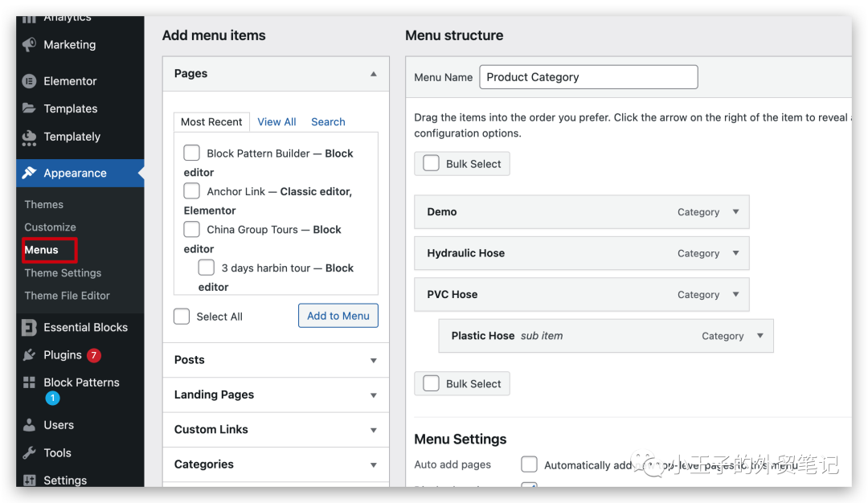The height and width of the screenshot is (503, 868).
Task: Check the Block Pattern Builder page
Action: (191, 153)
